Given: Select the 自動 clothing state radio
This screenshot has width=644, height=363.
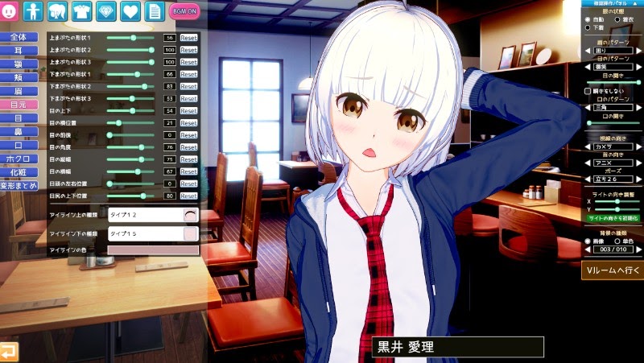Looking at the screenshot, I should [588, 19].
